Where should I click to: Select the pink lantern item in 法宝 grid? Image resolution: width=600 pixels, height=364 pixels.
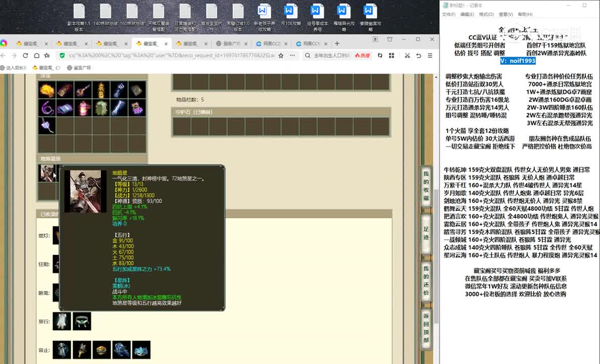coord(83,108)
